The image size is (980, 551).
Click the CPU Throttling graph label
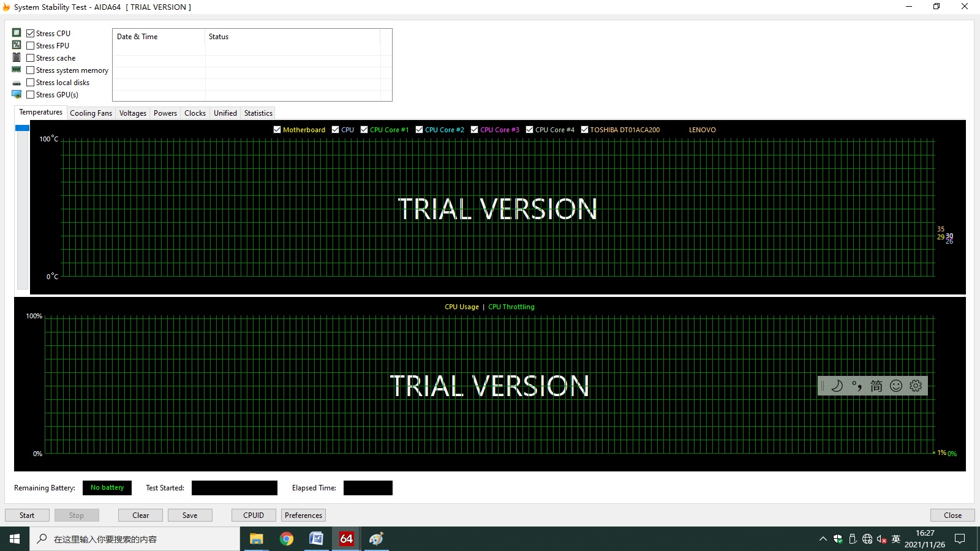click(x=511, y=307)
